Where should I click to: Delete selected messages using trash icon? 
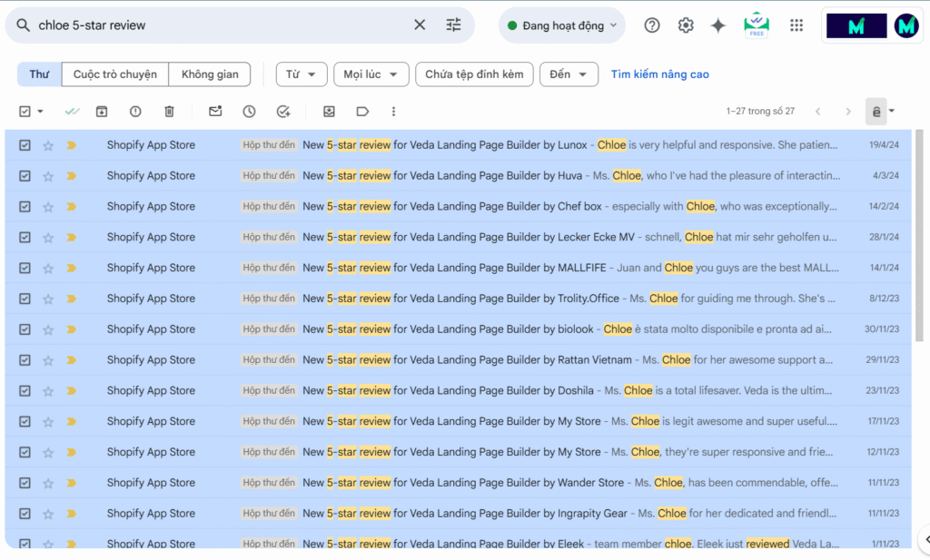(168, 111)
